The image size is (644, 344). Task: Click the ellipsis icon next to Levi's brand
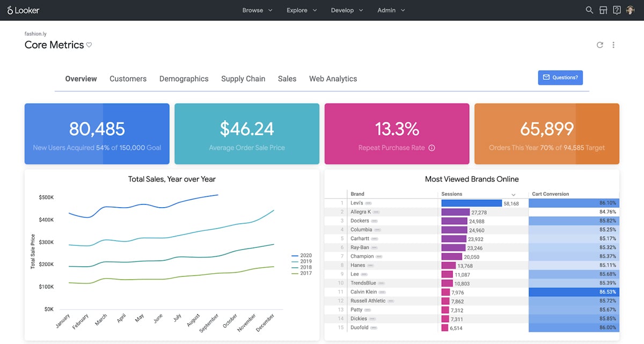(368, 203)
